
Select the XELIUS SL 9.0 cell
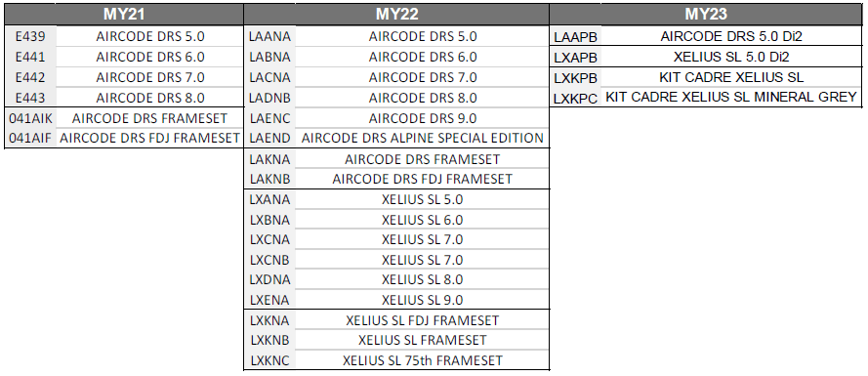click(x=423, y=300)
